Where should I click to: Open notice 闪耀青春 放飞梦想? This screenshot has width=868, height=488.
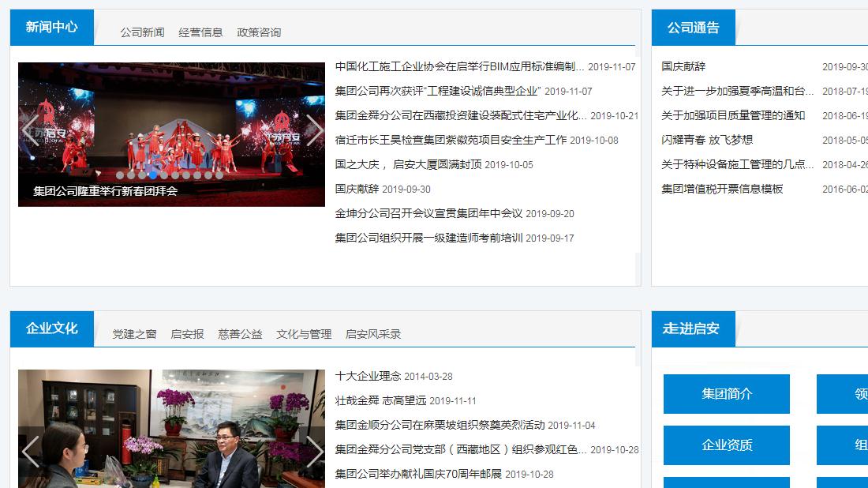point(707,140)
